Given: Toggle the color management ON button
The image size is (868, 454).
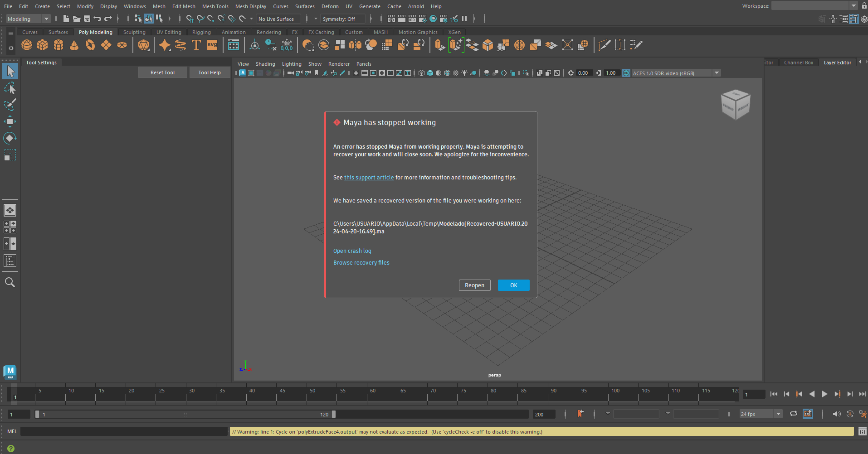Looking at the screenshot, I should click(626, 73).
